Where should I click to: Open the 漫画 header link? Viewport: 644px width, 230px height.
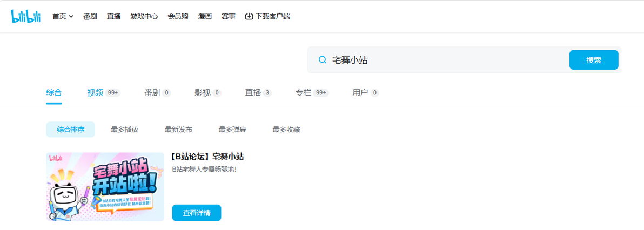point(205,16)
